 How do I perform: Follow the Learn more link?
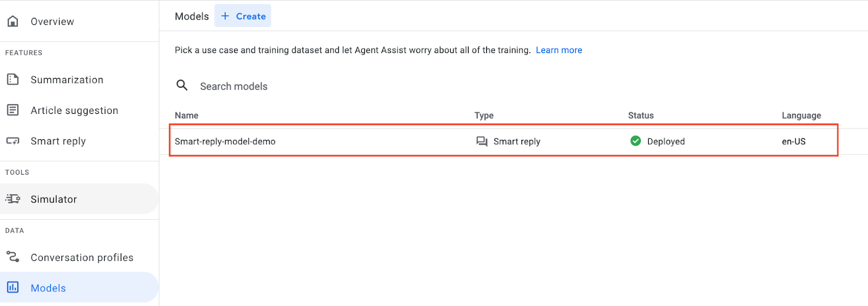click(x=559, y=50)
